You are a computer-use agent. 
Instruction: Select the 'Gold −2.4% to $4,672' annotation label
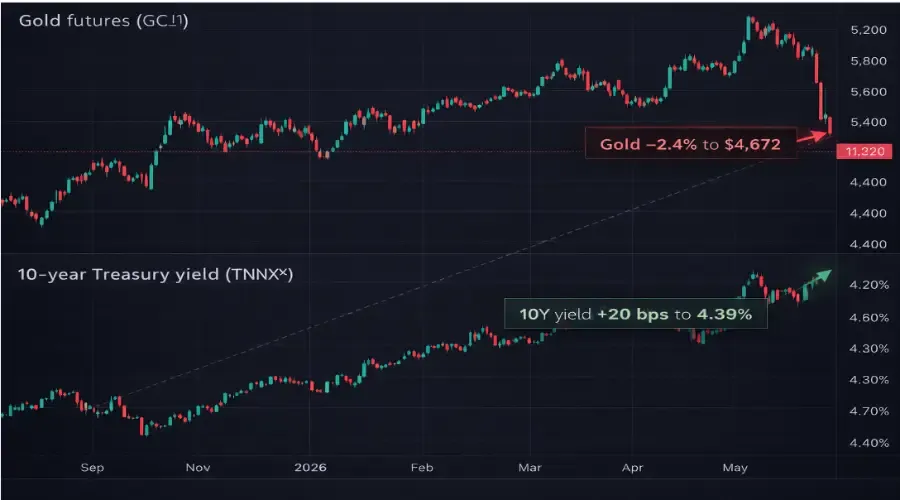pos(690,144)
